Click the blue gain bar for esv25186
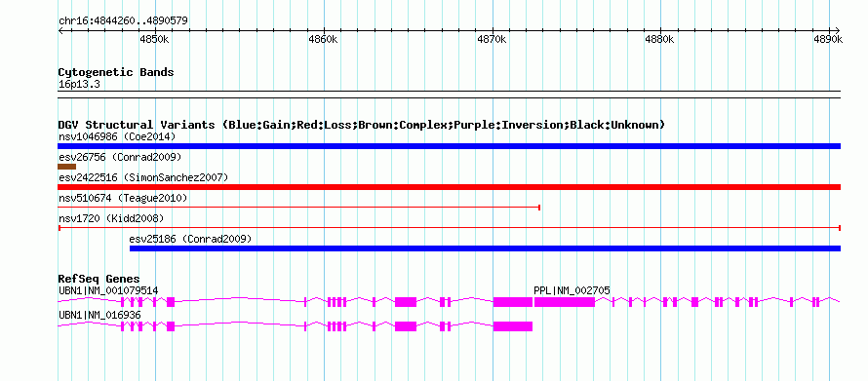This screenshot has height=381, width=868. [x=485, y=248]
